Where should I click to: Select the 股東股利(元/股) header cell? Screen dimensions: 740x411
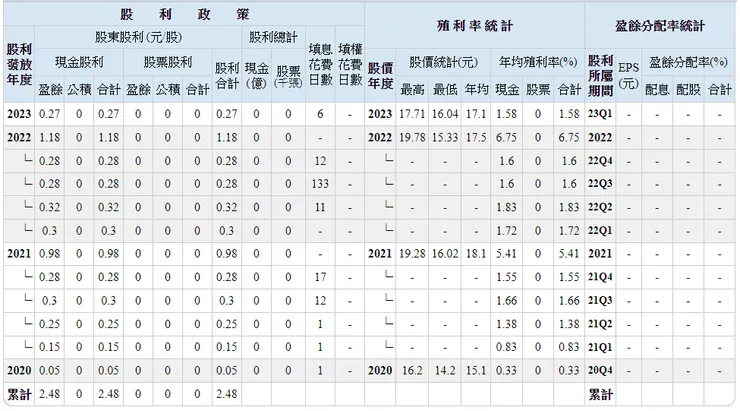coord(138,37)
